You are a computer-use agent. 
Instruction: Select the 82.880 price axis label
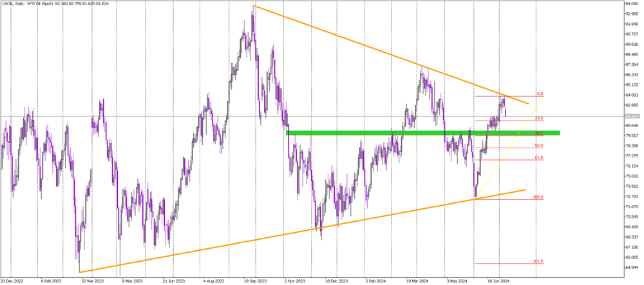coord(631,105)
